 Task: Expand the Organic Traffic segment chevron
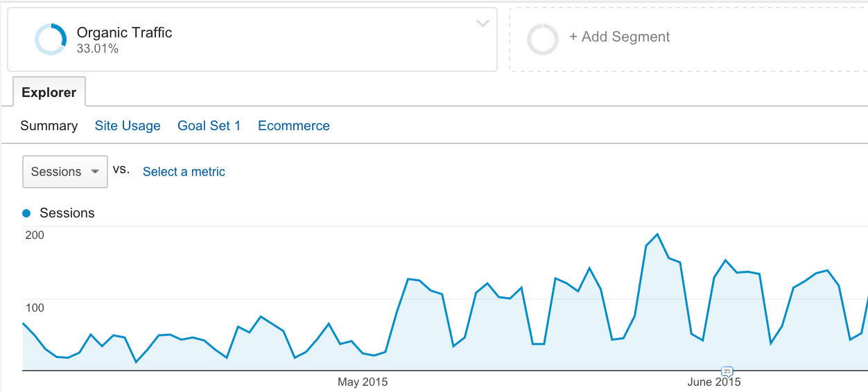483,24
